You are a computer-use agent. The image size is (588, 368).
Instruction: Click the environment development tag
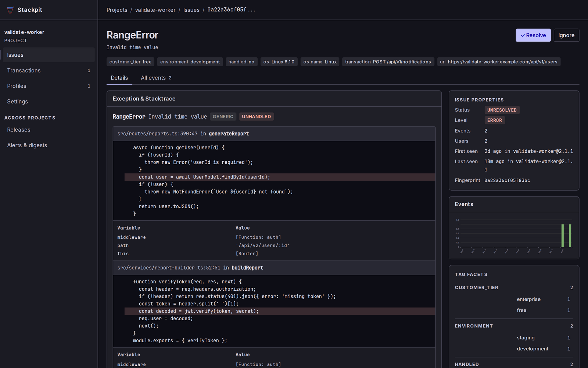[190, 62]
